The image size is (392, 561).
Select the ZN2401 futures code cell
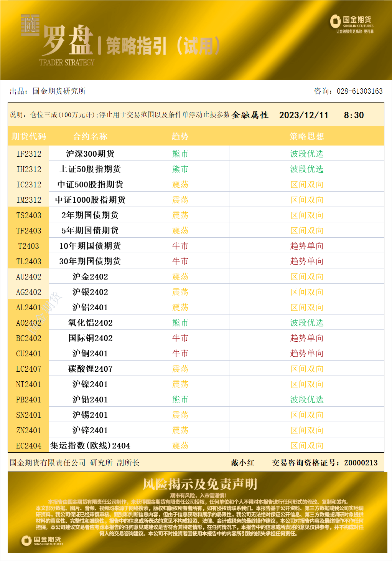(29, 430)
